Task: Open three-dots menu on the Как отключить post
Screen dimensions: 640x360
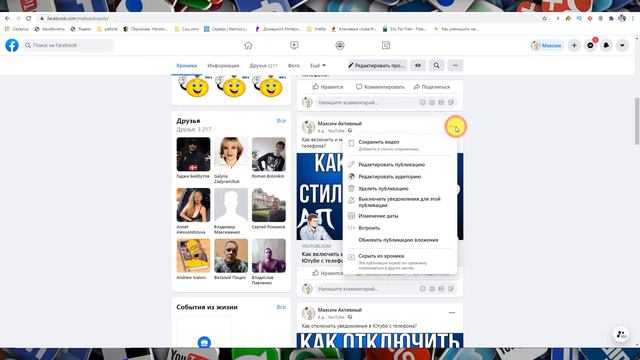Action: coord(452,313)
